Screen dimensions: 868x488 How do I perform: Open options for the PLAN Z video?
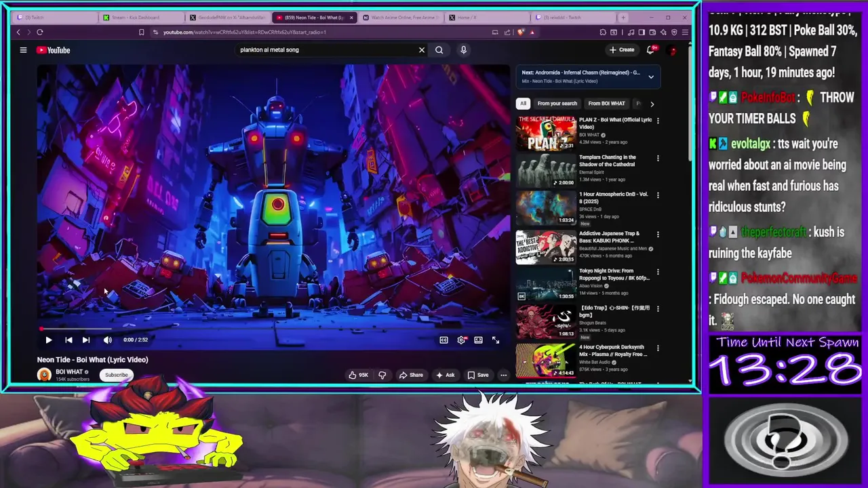click(658, 121)
